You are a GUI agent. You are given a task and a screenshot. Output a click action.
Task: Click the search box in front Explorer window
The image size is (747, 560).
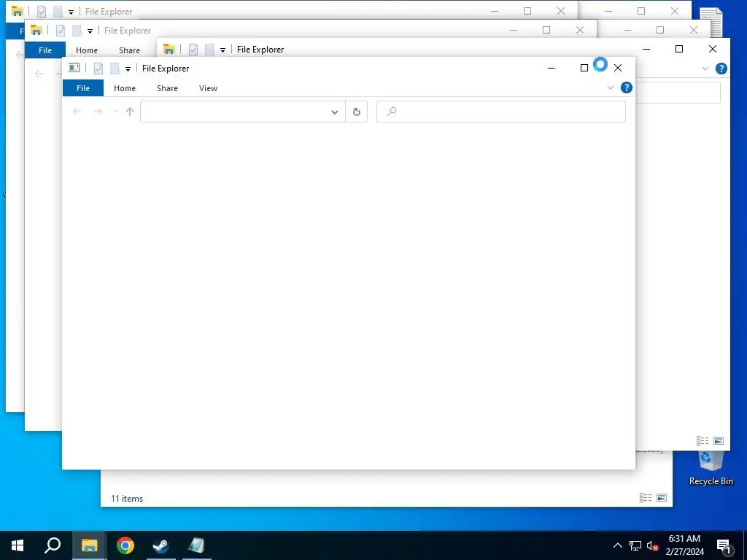(500, 112)
